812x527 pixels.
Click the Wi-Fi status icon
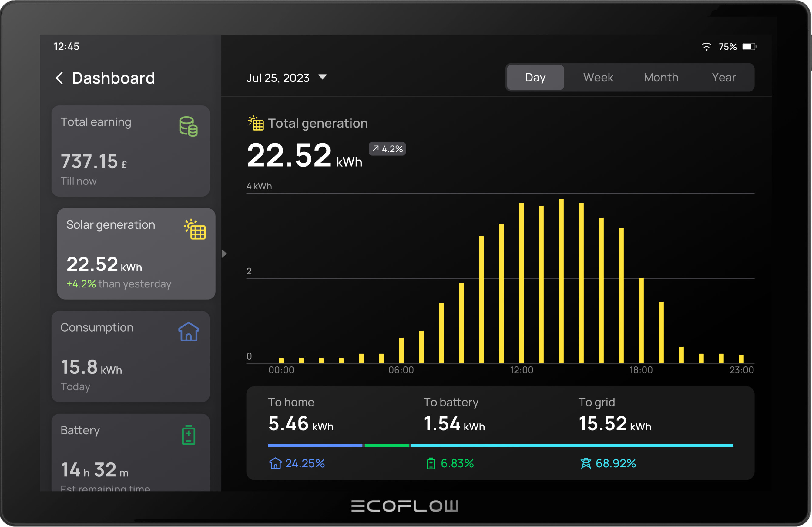(x=706, y=46)
